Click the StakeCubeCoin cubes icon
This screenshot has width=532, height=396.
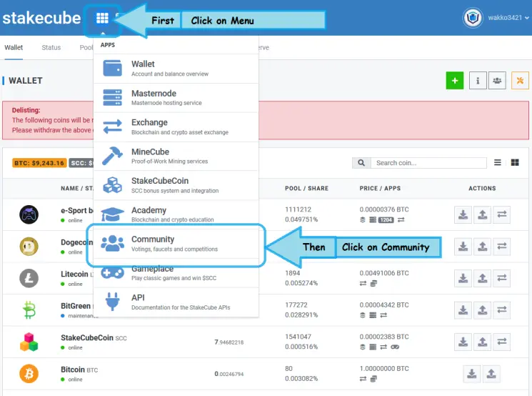112,185
